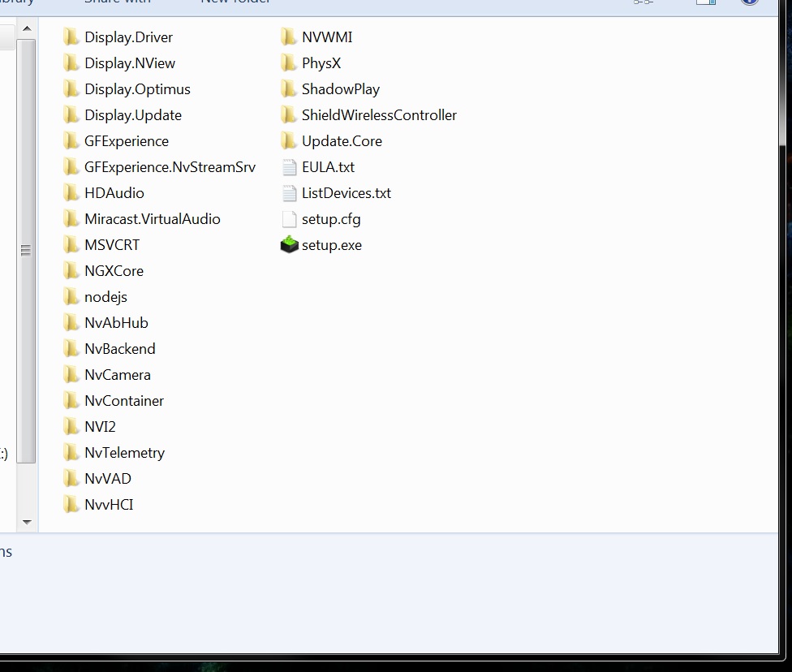Select the folder name Update.Core
This screenshot has width=792, height=672.
(x=342, y=141)
